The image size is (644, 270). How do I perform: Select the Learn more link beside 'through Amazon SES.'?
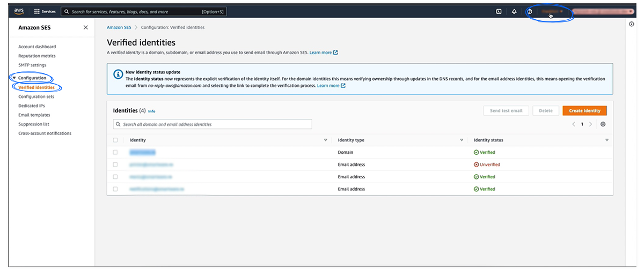pyautogui.click(x=324, y=52)
